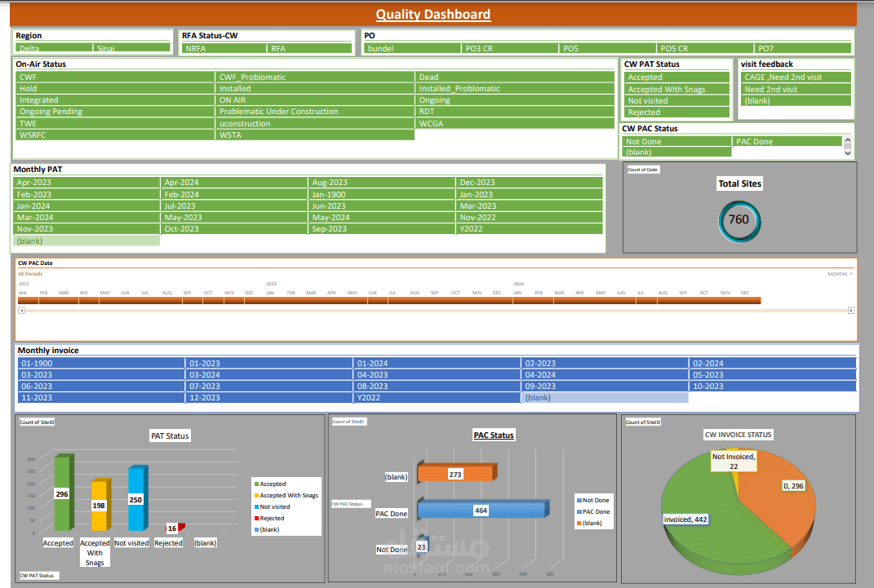874x588 pixels.
Task: Select ON AIR in On-Air Status slicer
Action: [x=314, y=100]
